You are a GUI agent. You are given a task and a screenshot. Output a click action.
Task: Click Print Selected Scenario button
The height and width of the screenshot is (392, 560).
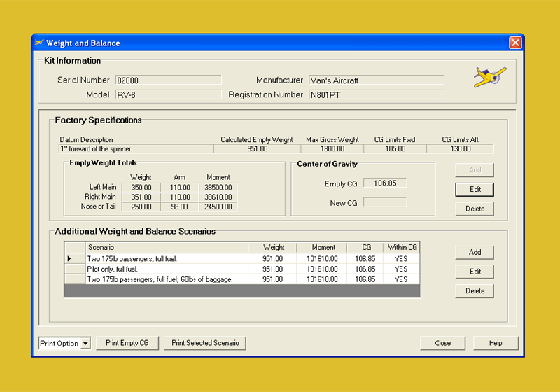[x=205, y=343]
